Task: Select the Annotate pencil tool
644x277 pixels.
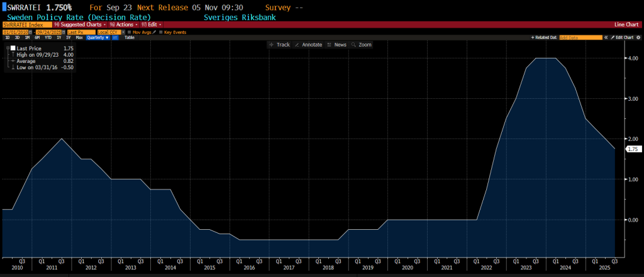Action: tap(308, 45)
